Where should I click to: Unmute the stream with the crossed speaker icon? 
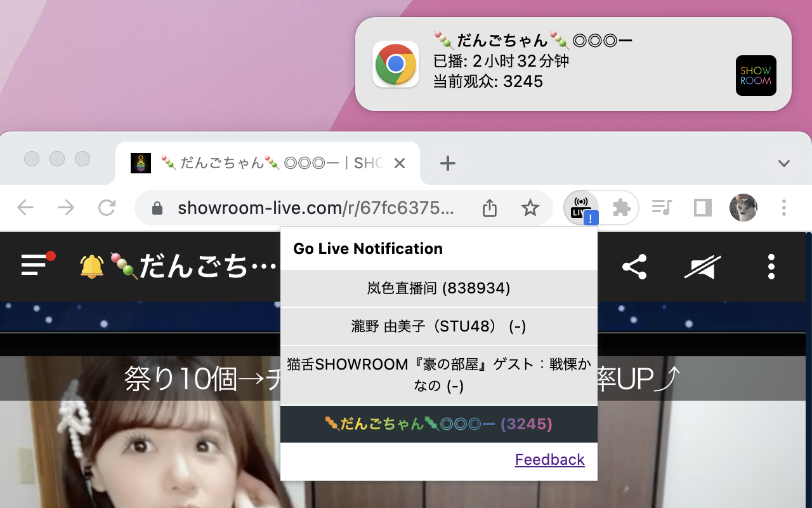pos(702,267)
